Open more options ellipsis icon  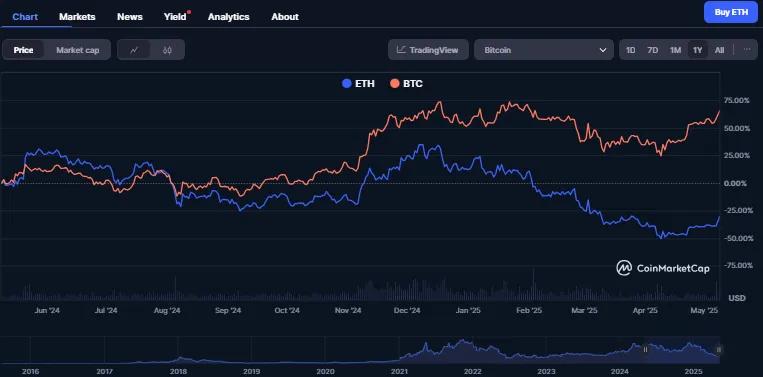747,50
